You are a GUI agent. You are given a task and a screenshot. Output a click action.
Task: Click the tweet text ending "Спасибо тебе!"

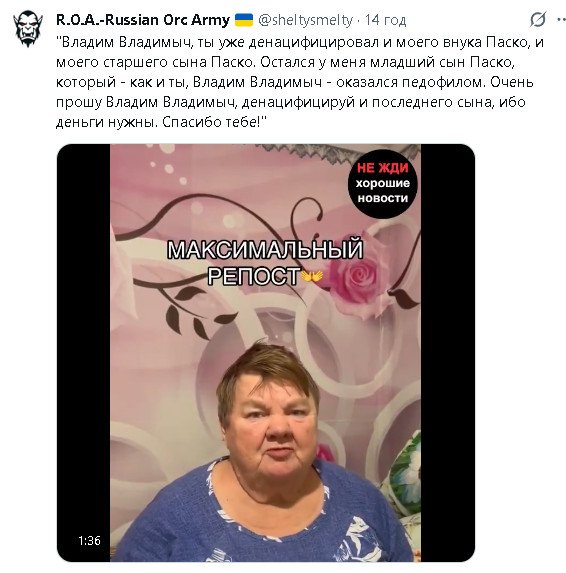(161, 122)
